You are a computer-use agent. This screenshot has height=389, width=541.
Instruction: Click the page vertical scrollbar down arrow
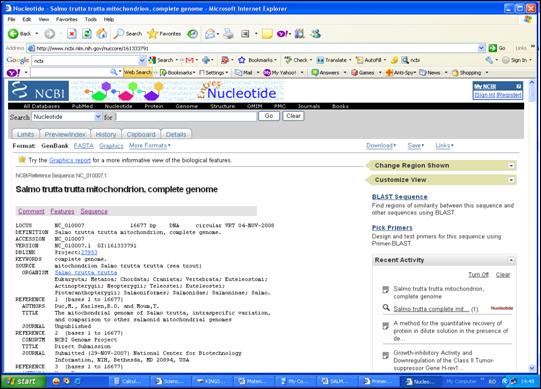532,367
